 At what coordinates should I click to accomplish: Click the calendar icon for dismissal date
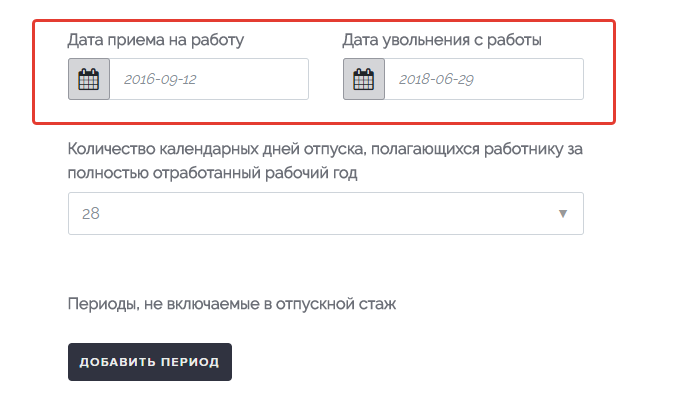pos(364,79)
